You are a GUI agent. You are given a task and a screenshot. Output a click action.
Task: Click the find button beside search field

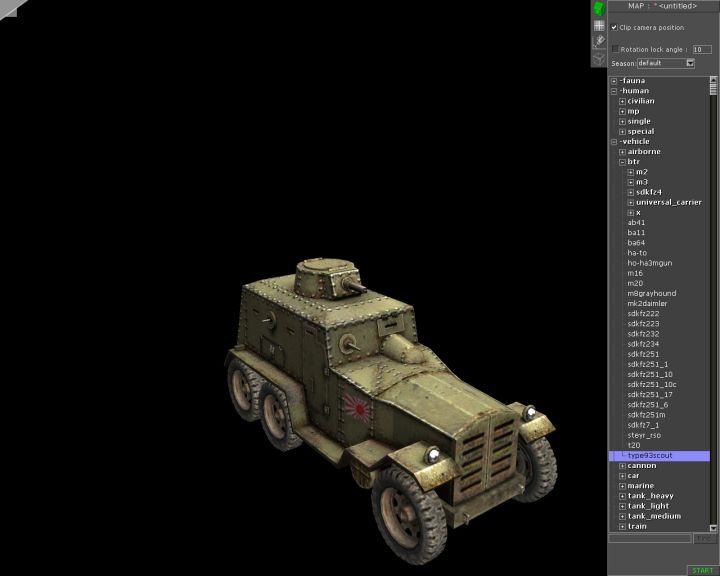click(704, 538)
